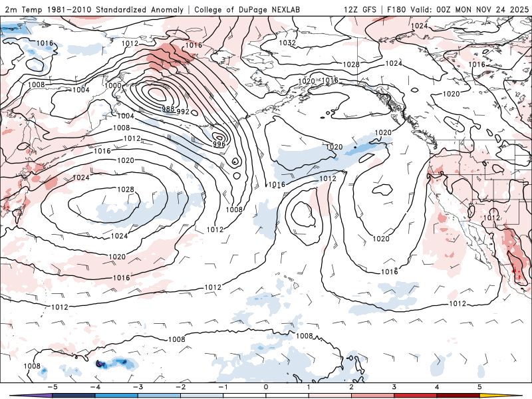Select the positive 5 colorbar tick label
Image resolution: width=532 pixels, height=399 pixels.
point(479,387)
